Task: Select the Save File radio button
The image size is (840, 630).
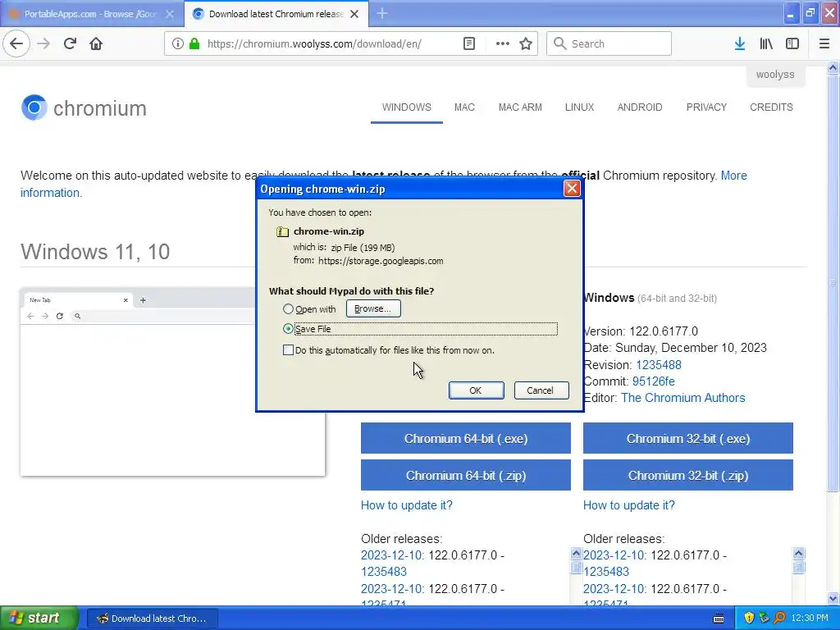Action: point(288,328)
